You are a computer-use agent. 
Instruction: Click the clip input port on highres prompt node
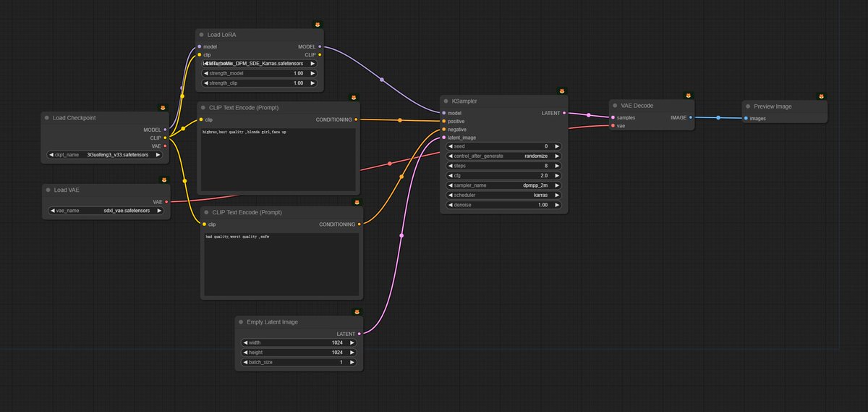[202, 119]
